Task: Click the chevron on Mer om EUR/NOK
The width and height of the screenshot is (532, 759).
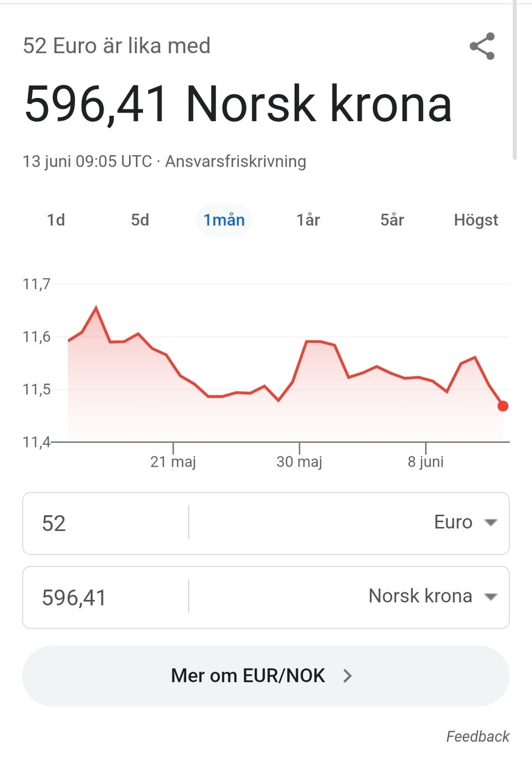Action: click(x=347, y=676)
